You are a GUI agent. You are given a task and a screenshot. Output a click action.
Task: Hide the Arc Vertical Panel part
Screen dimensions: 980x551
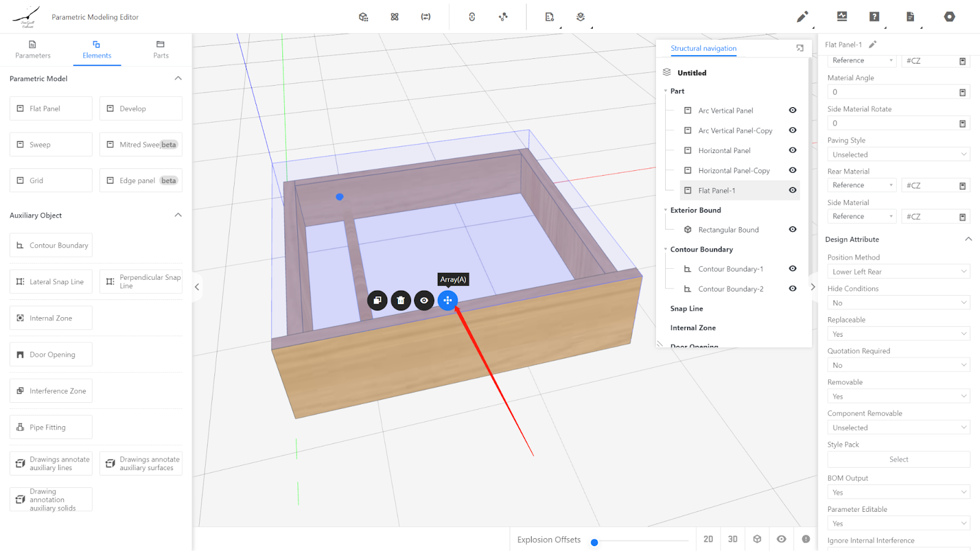(793, 111)
